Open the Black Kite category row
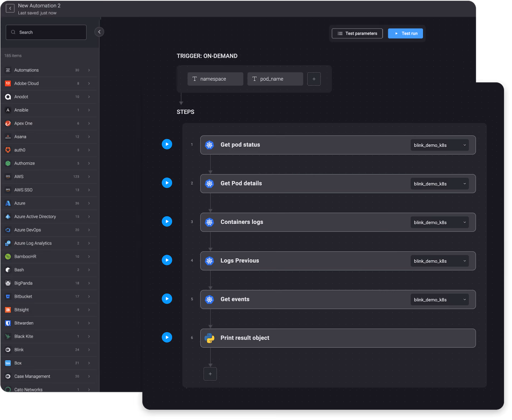The width and height of the screenshot is (512, 420). [49, 337]
